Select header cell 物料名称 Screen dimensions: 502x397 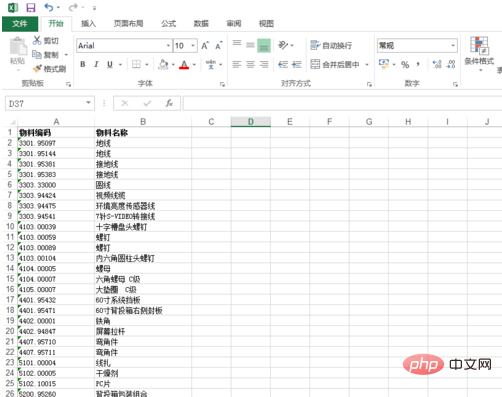click(x=143, y=133)
